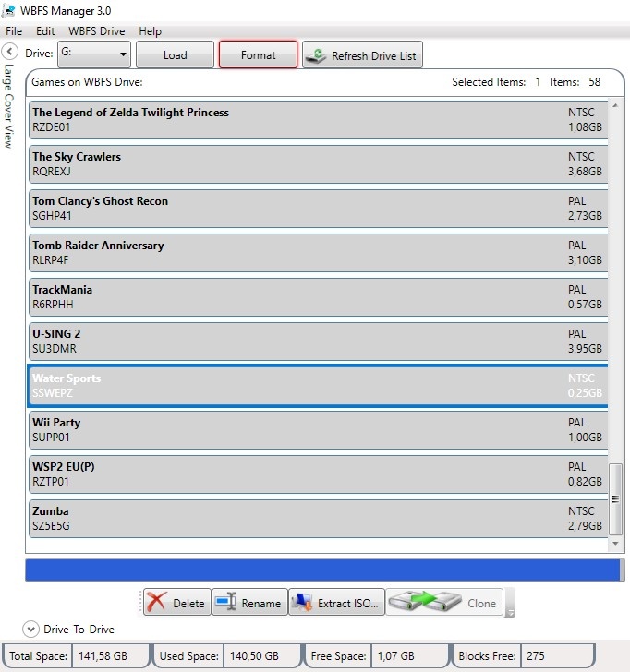Image resolution: width=630 pixels, height=672 pixels.
Task: Click the WBFS Manager title bar icon
Action: [x=8, y=10]
